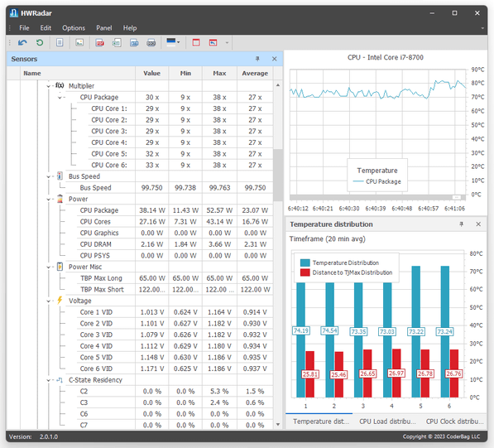494x448 pixels.
Task: Click the green spreadsheet export icon
Action: click(x=117, y=42)
